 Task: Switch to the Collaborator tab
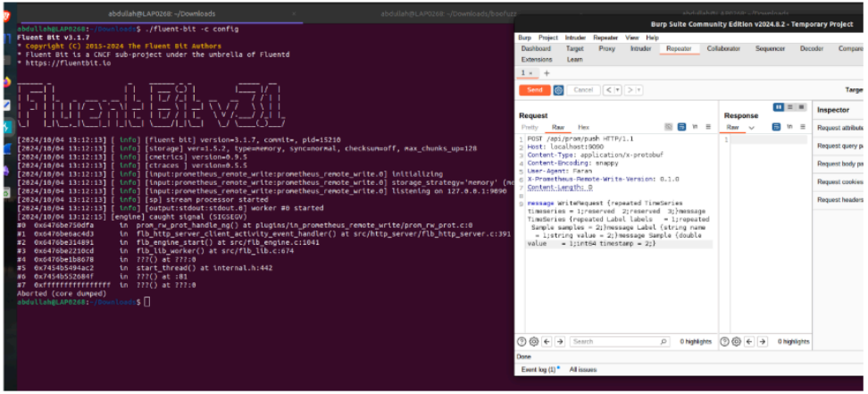tap(723, 49)
